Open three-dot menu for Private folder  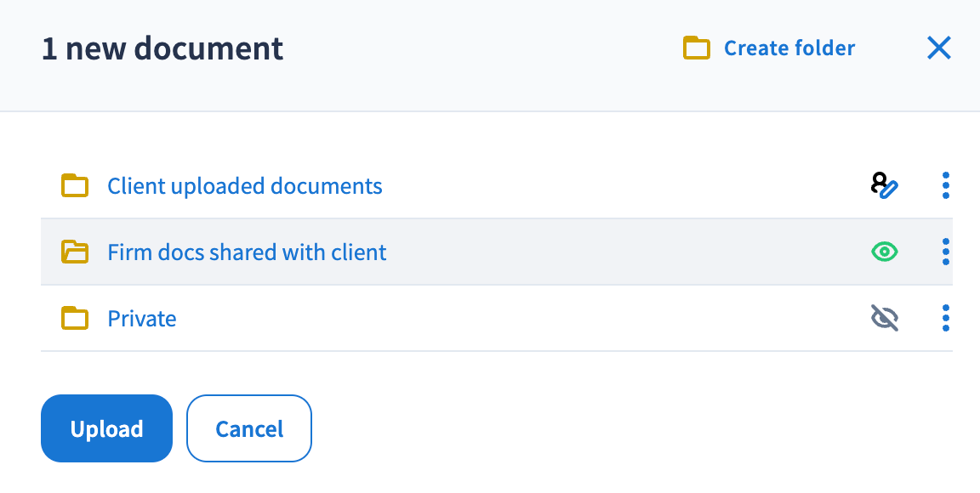pyautogui.click(x=946, y=318)
